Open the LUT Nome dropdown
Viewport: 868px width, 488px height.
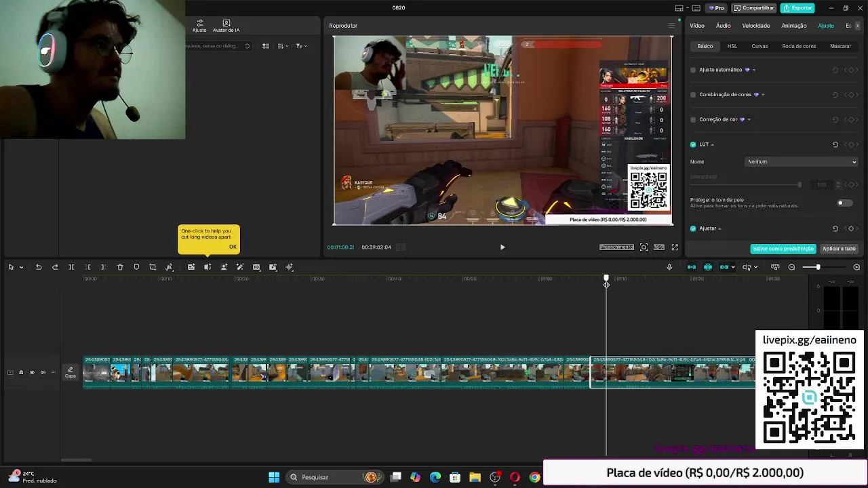click(x=802, y=162)
